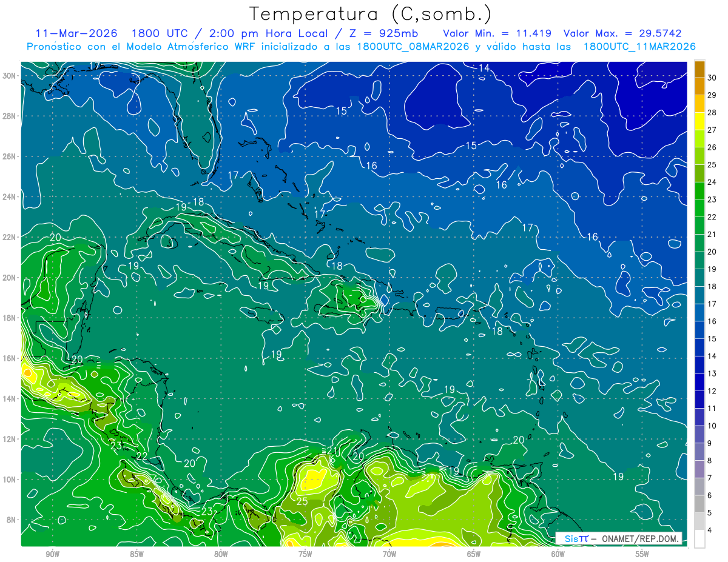Screen dimensions: 728x562
Task: Click the '60W' longitude axis label
Action: coord(558,554)
